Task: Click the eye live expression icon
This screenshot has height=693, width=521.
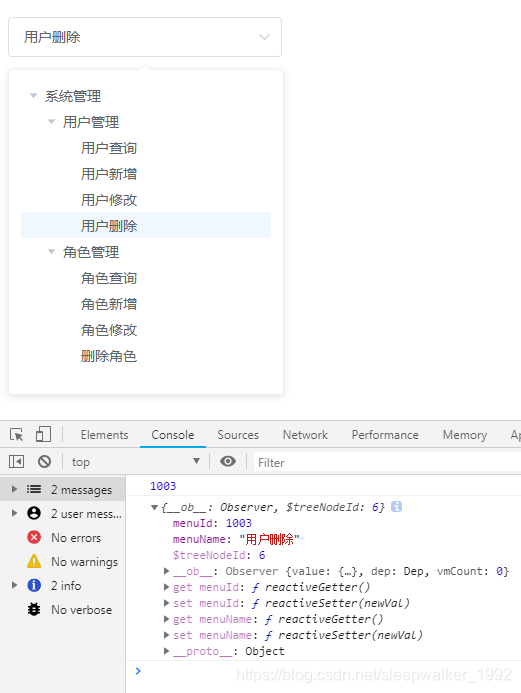Action: [228, 461]
